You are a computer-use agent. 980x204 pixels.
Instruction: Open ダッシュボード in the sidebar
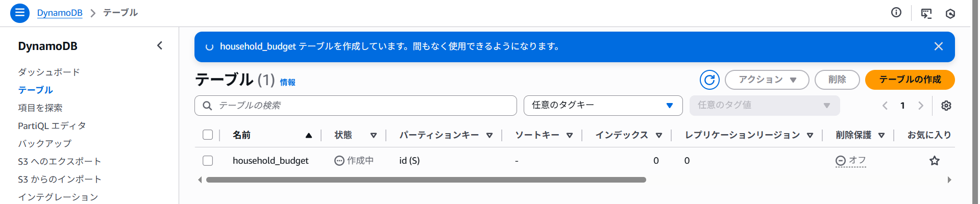pyautogui.click(x=49, y=72)
